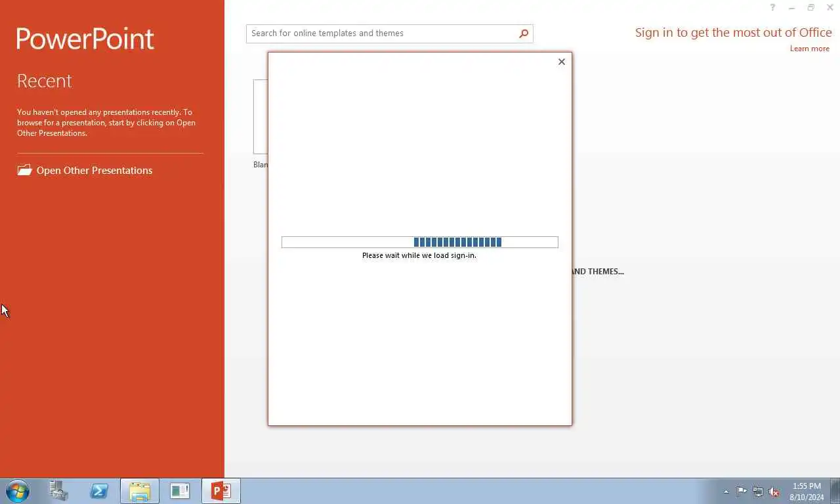Open Server Manager from taskbar

[x=58, y=491]
